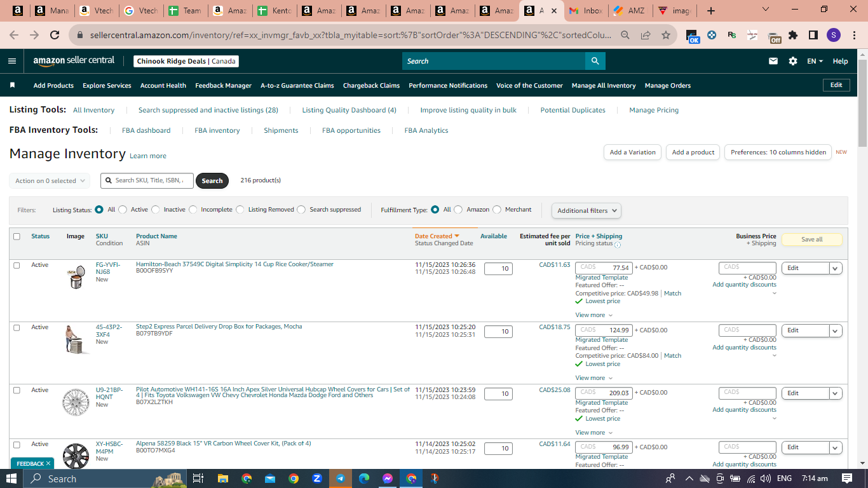The width and height of the screenshot is (868, 488).
Task: Click the Available quantity field for the Step2 row
Action: point(499,331)
